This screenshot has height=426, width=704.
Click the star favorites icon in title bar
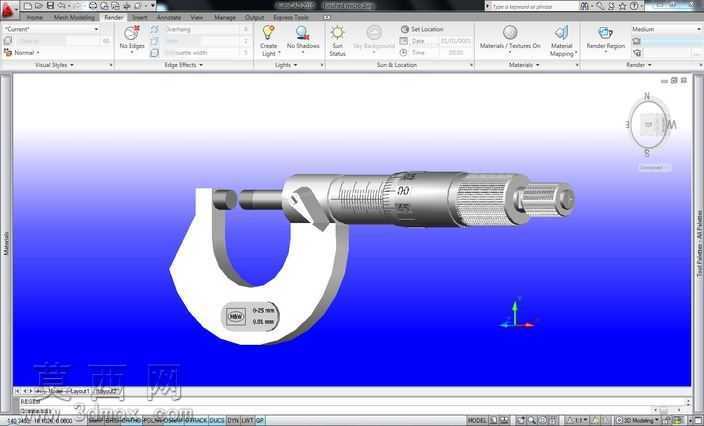click(622, 6)
